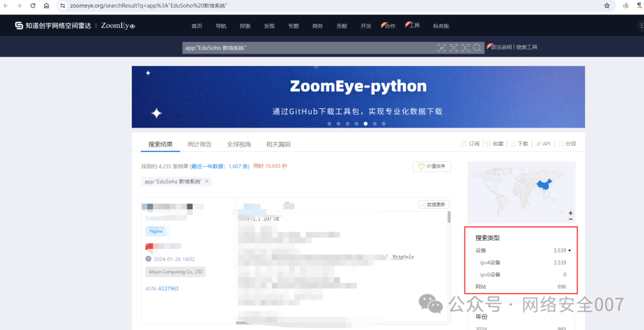
Task: Click the IP search icon in search box
Action: 441,48
